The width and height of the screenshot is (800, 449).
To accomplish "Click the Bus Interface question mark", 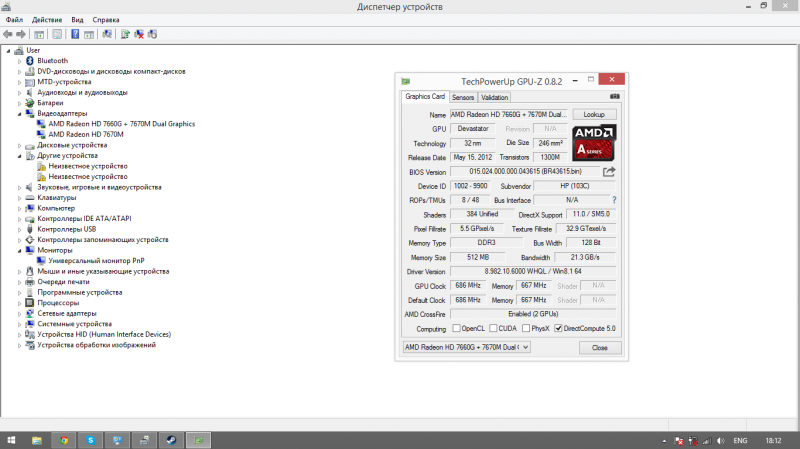I will point(614,200).
